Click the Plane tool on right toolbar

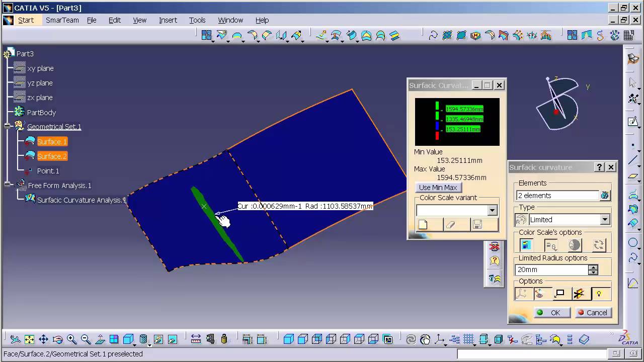tap(633, 176)
